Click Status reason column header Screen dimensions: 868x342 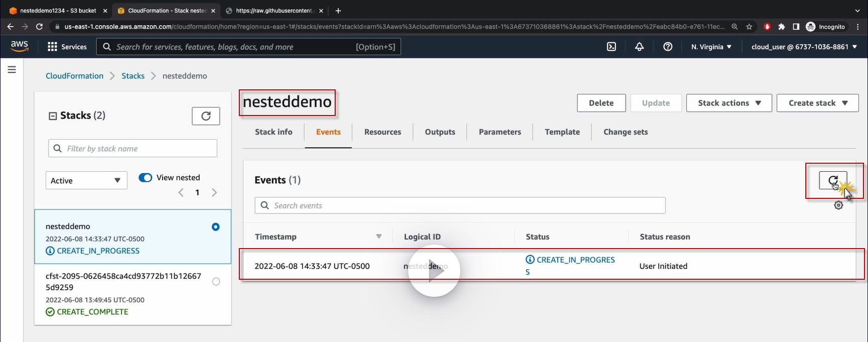(665, 237)
